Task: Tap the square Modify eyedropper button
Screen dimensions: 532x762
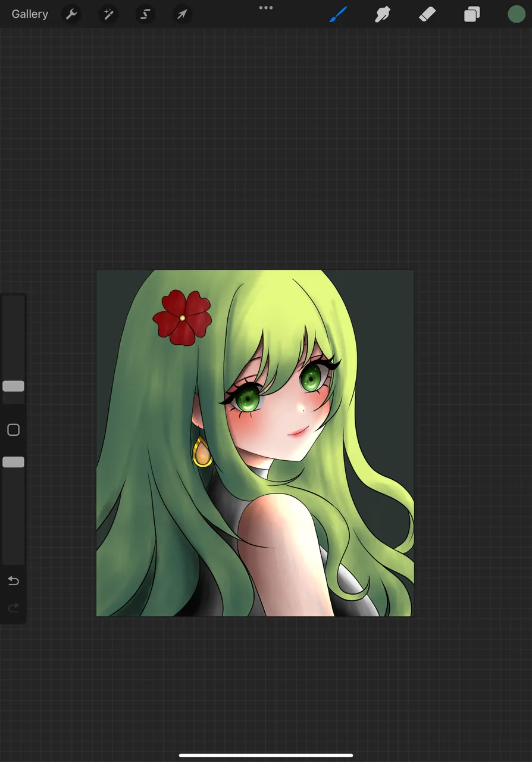Action: click(13, 430)
